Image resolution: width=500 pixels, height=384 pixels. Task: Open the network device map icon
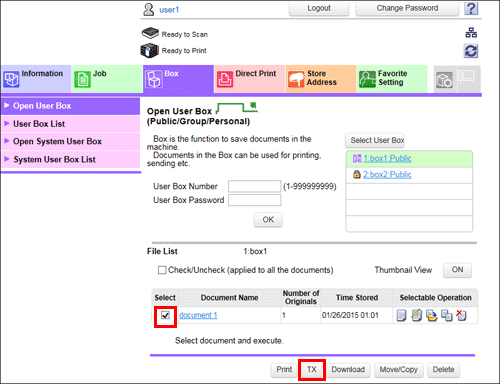coord(471,33)
